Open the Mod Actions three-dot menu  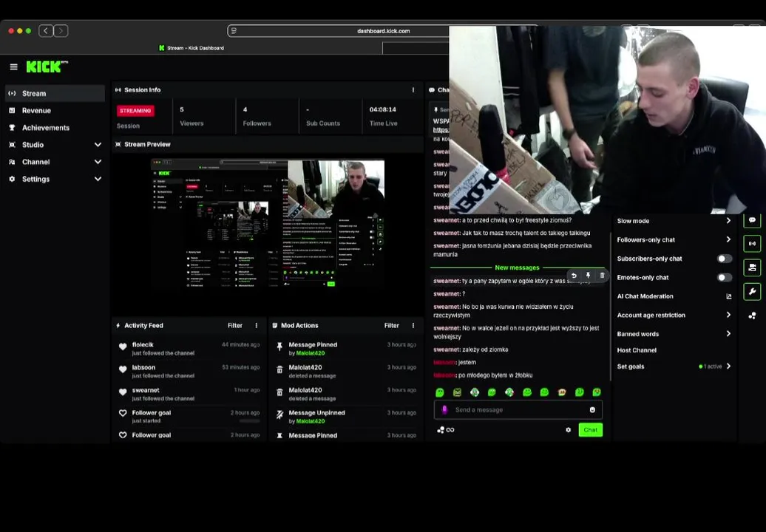[413, 326]
